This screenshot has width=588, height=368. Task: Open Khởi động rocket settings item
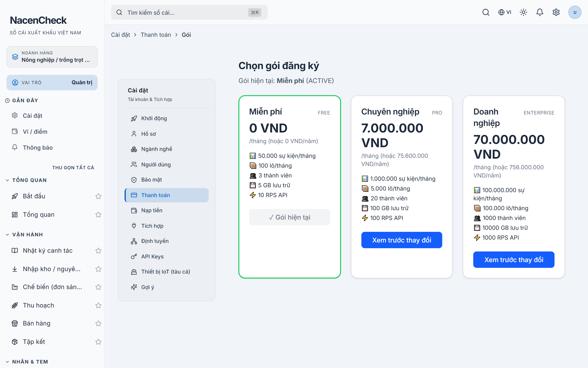point(167,119)
